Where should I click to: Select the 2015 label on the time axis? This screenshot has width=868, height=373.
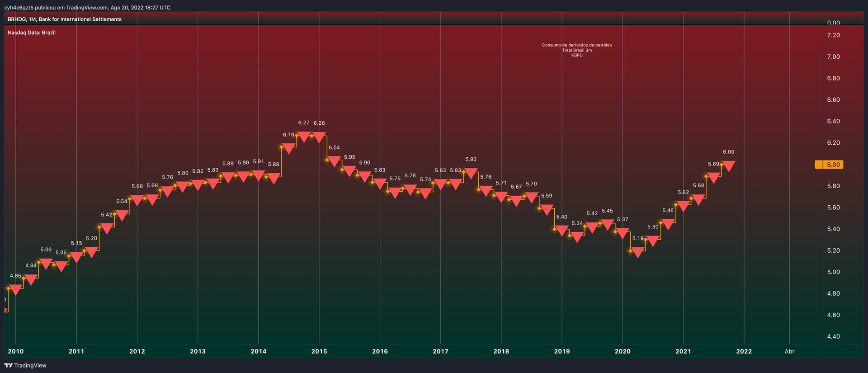click(319, 351)
